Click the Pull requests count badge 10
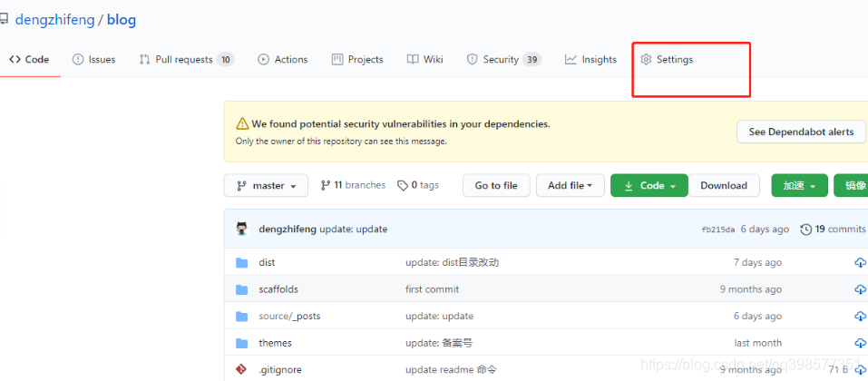This screenshot has width=868, height=381. pyautogui.click(x=225, y=59)
